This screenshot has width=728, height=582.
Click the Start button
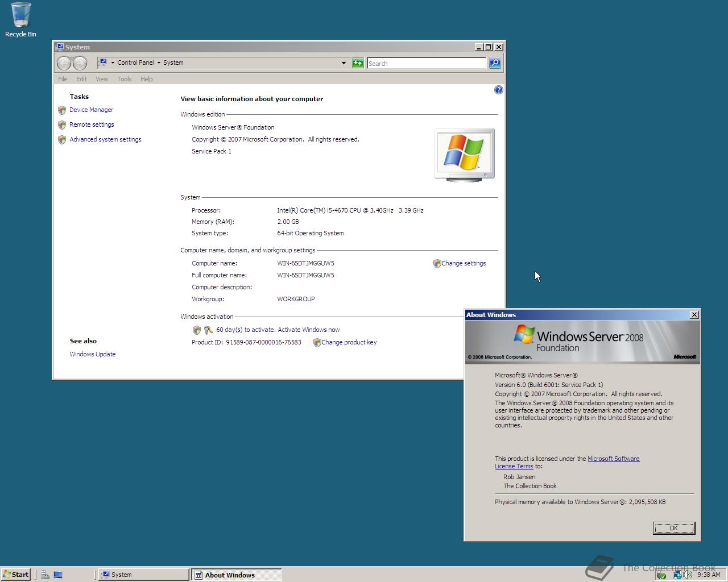pyautogui.click(x=16, y=575)
